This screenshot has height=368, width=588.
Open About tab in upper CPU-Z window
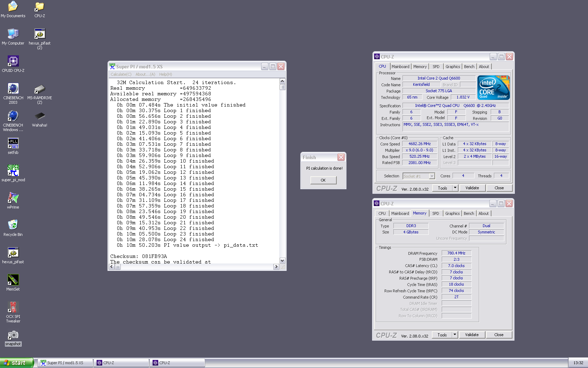click(x=484, y=67)
